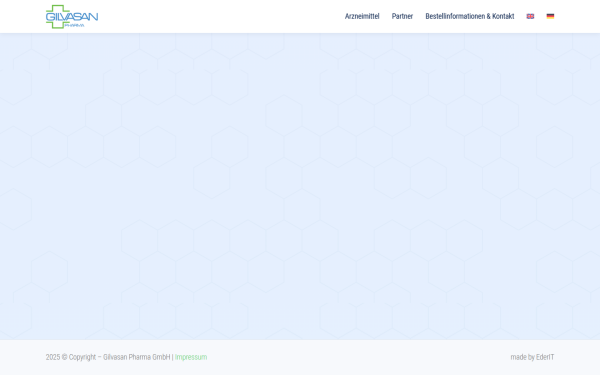Viewport: 600px width, 375px height.
Task: Open the Partner menu item
Action: (x=402, y=16)
